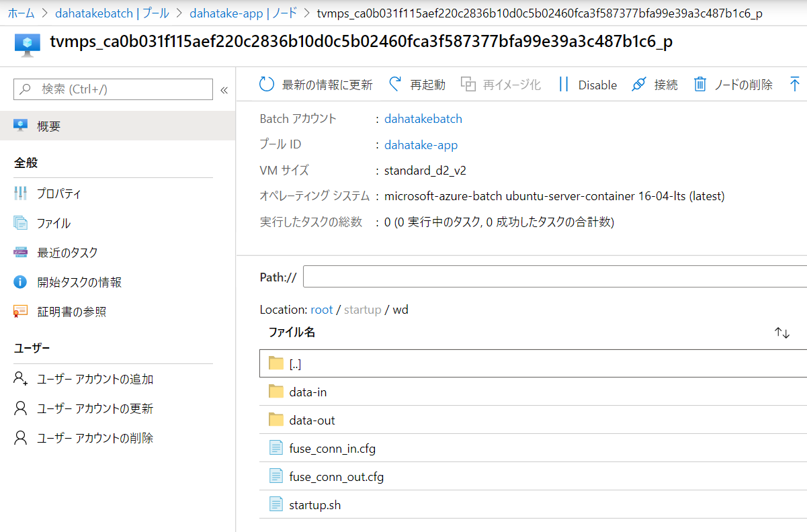Image resolution: width=807 pixels, height=532 pixels.
Task: Open the data-out folder name
Action: pos(312,420)
